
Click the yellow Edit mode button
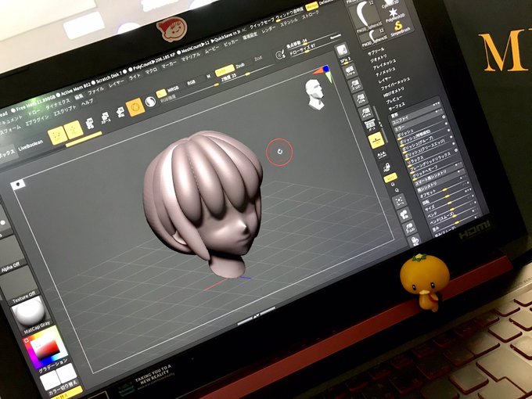57,135
